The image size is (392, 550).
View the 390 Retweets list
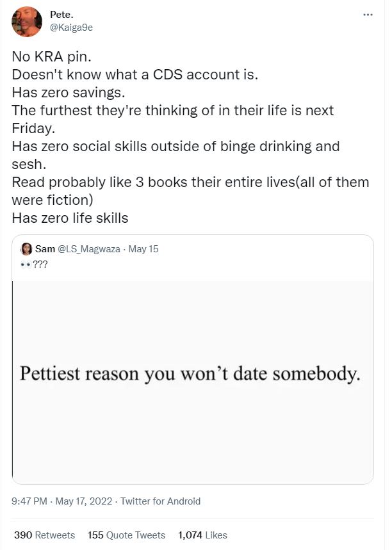point(44,535)
